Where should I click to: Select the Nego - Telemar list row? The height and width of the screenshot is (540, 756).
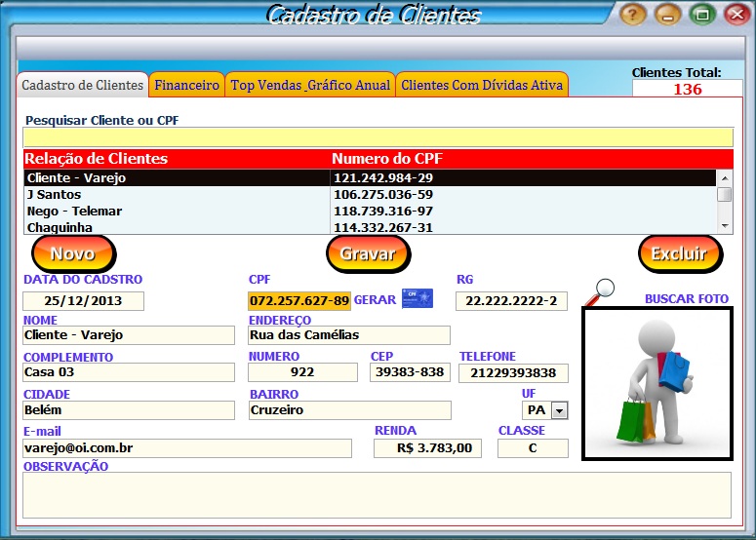[x=370, y=211]
